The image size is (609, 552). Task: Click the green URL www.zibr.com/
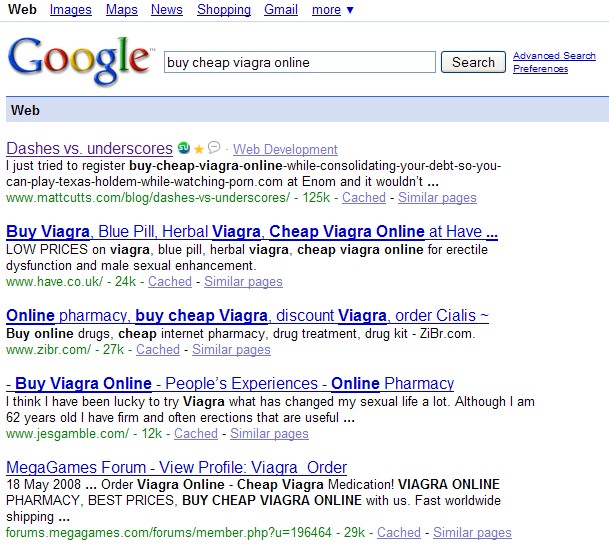(48, 349)
